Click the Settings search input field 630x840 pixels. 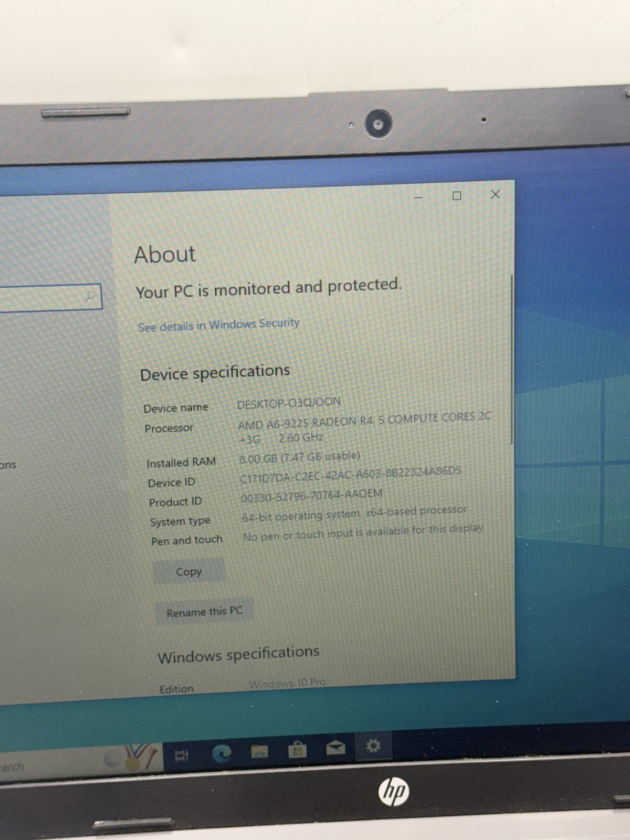click(50, 298)
